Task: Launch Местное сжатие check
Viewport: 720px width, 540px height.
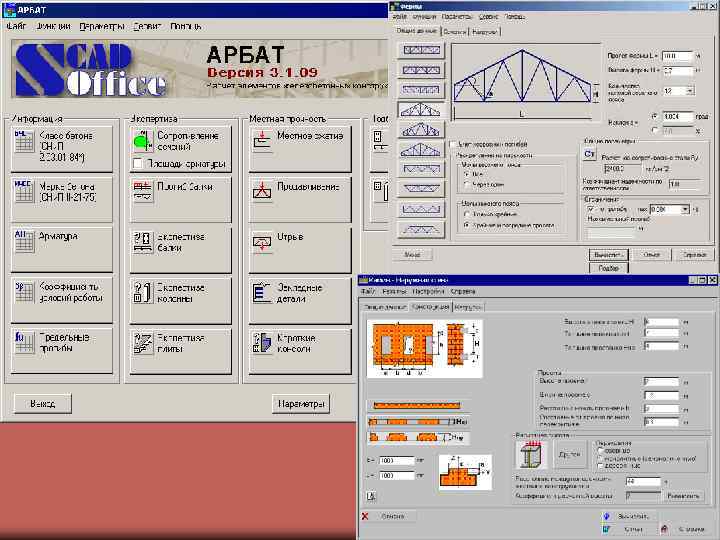Action: click(300, 149)
